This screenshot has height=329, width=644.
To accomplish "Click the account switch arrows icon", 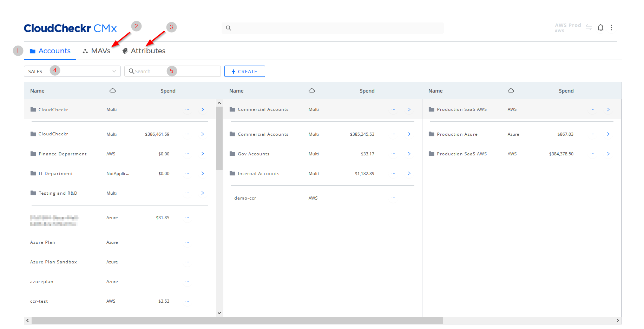I will pos(589,28).
